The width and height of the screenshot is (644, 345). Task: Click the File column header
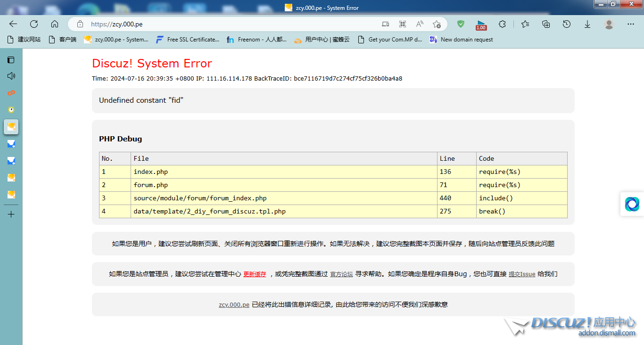284,158
